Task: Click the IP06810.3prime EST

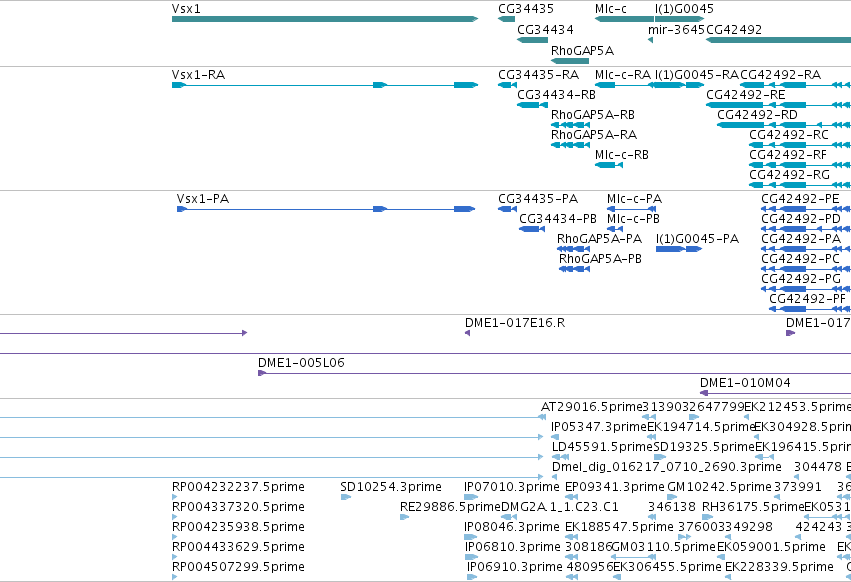Action: (471, 557)
